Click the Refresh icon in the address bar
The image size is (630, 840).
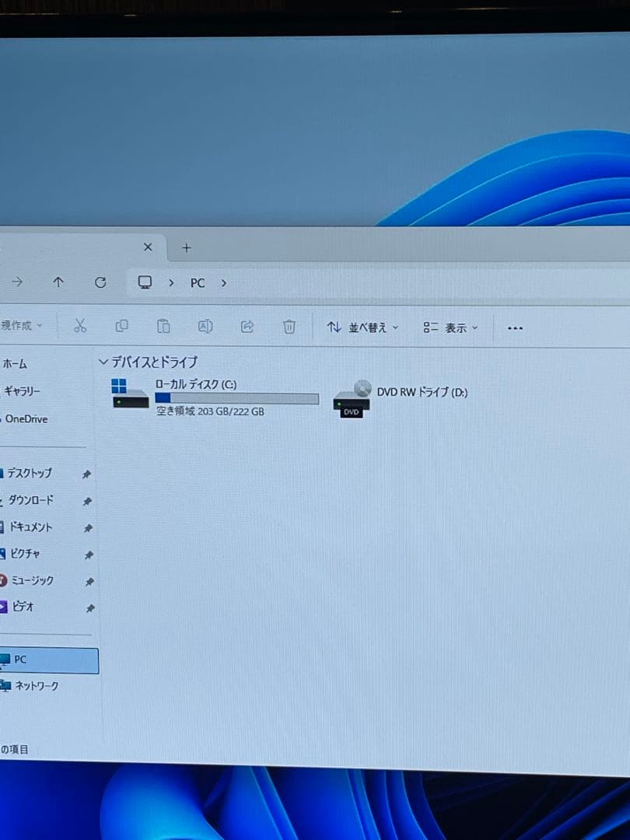tap(100, 282)
